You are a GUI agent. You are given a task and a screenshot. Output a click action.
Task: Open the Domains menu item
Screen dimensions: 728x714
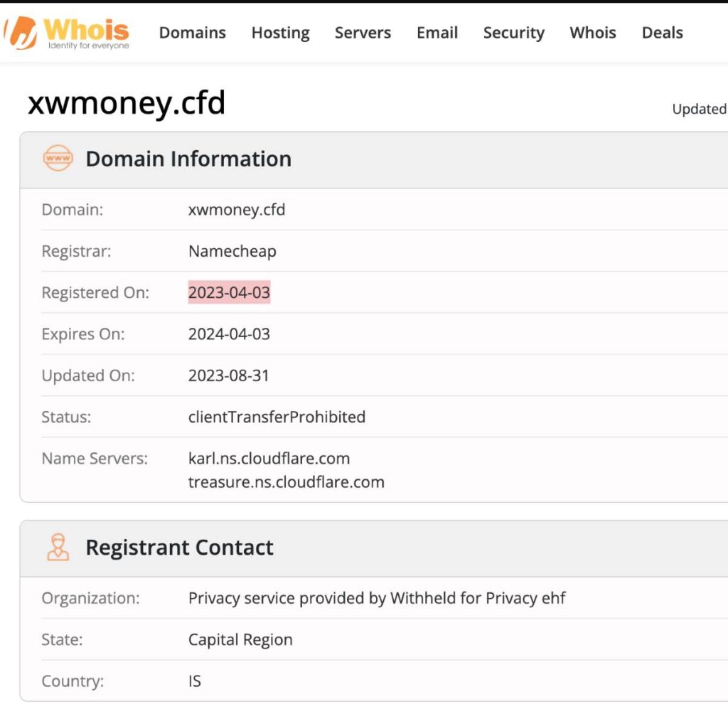[192, 33]
